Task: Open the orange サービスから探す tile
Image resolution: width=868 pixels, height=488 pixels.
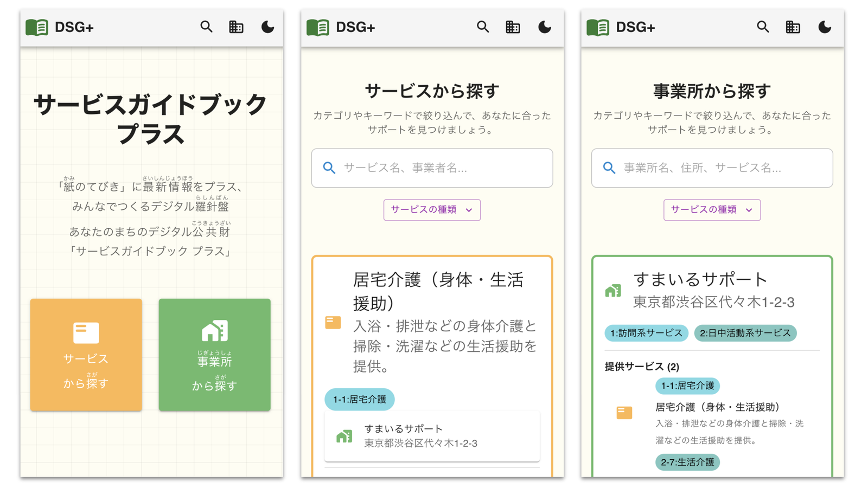Action: (86, 355)
